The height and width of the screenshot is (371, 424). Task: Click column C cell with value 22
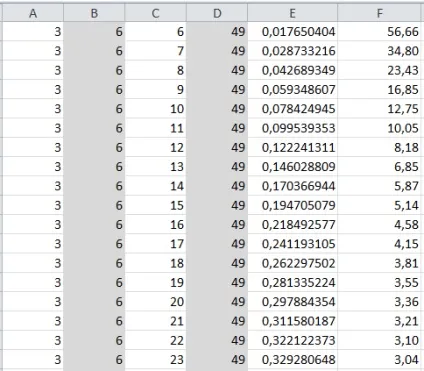click(x=156, y=341)
